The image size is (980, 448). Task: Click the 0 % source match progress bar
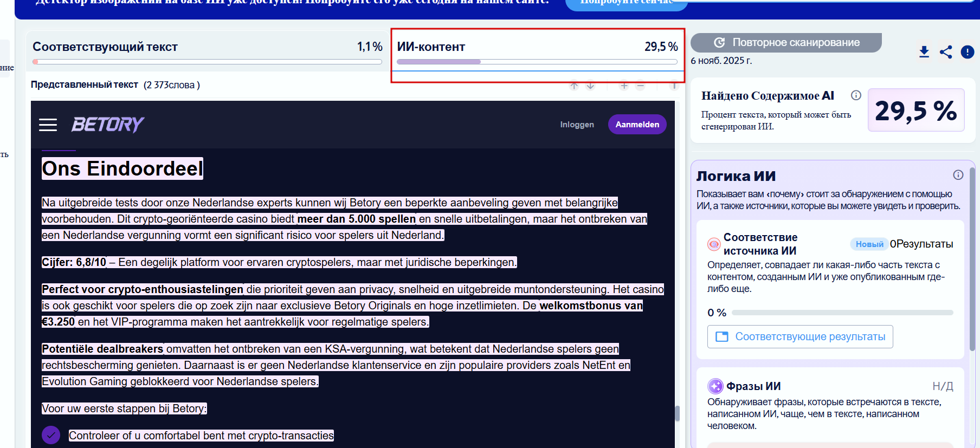[842, 313]
